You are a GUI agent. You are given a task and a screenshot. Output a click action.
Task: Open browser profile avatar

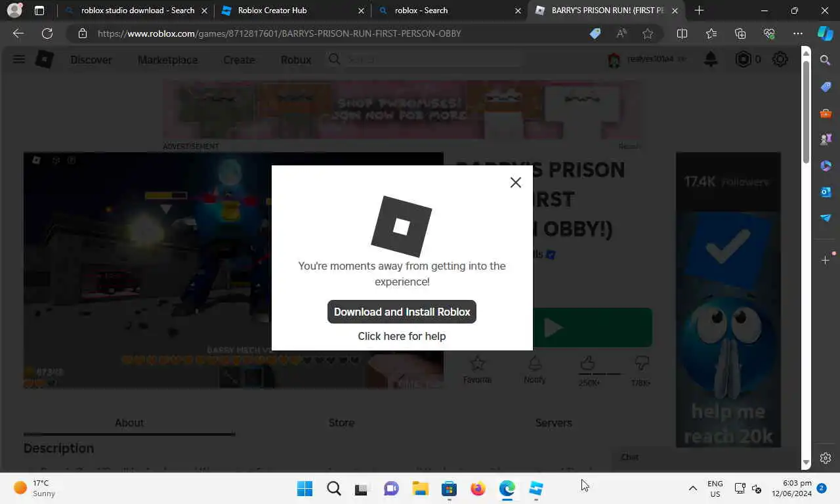pos(14,10)
